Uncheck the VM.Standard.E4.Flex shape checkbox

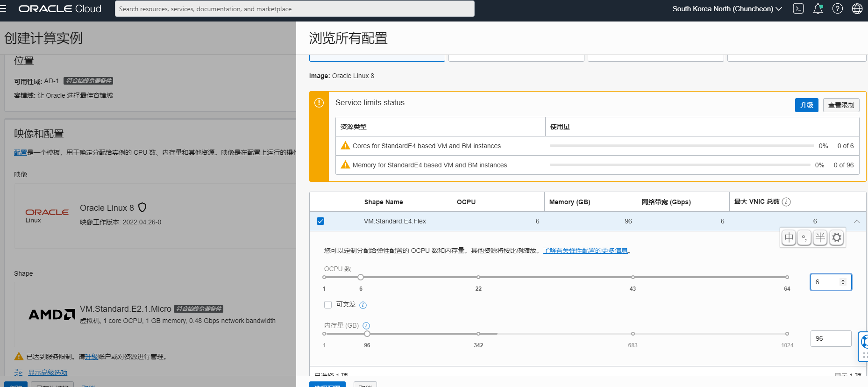point(320,221)
